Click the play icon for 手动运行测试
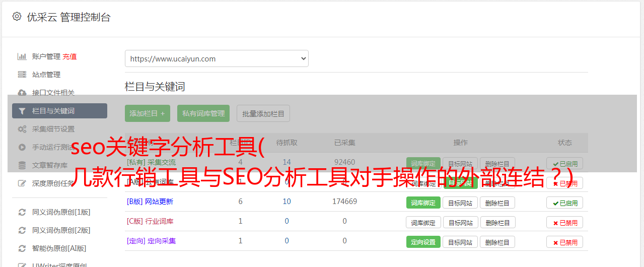 pos(22,147)
